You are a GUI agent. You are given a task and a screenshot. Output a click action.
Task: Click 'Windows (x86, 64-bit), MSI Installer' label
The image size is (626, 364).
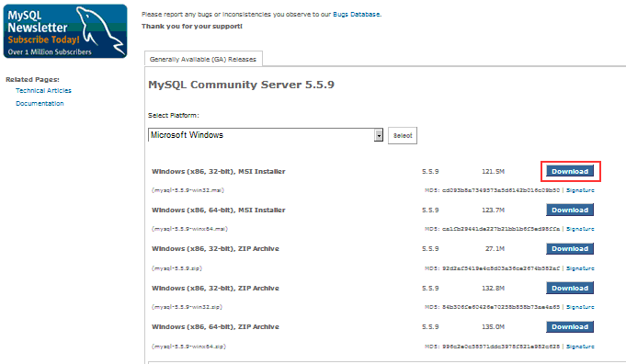click(x=219, y=210)
